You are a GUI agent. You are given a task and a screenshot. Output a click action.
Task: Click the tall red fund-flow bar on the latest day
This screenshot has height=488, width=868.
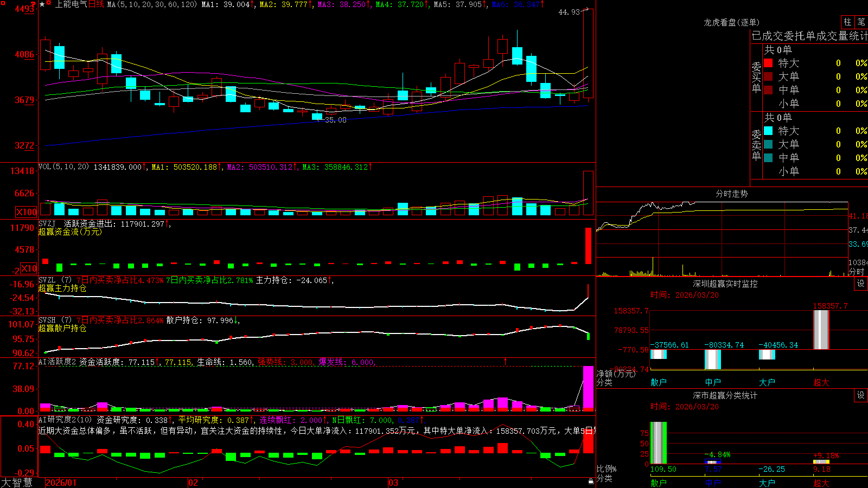tap(588, 246)
